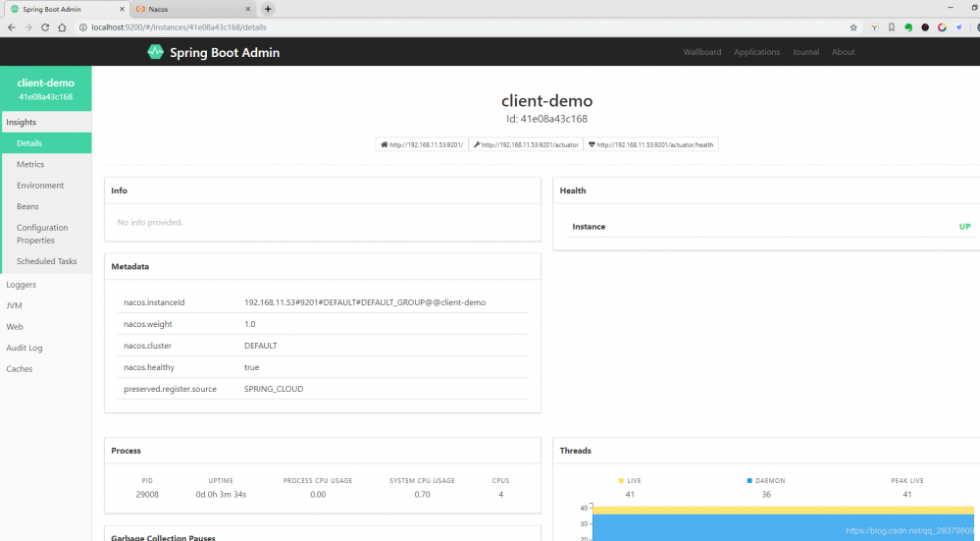The height and width of the screenshot is (541, 980).
Task: Click the nacos.instanceId value
Action: pyautogui.click(x=364, y=302)
